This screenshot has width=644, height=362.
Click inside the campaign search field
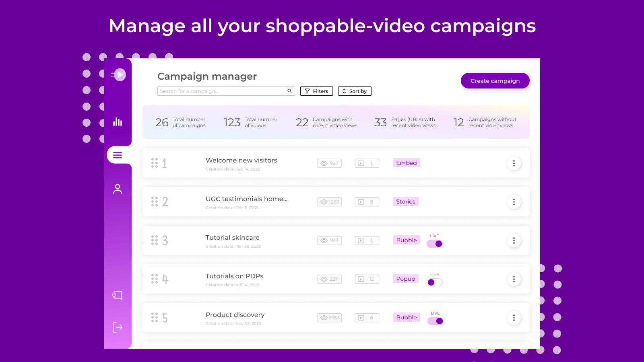[x=221, y=91]
